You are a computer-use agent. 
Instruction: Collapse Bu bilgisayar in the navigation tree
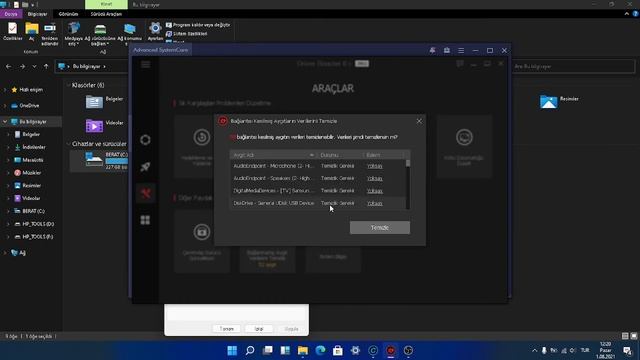(5, 122)
